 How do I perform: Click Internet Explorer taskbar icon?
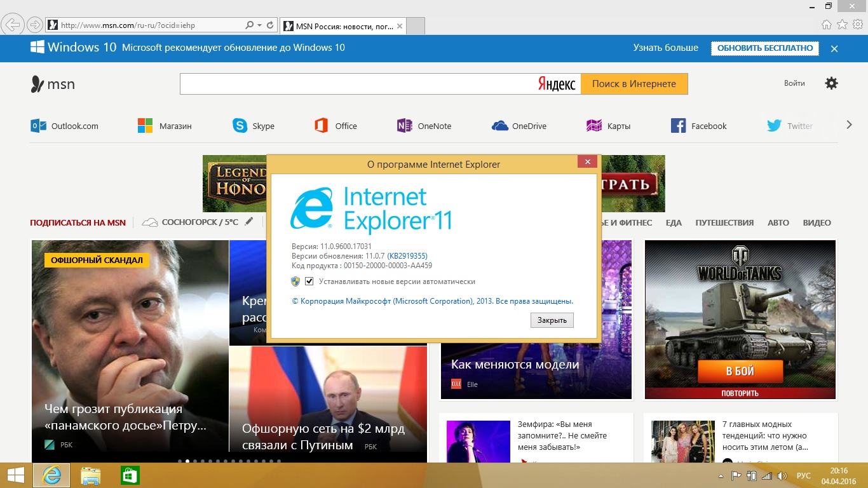51,475
